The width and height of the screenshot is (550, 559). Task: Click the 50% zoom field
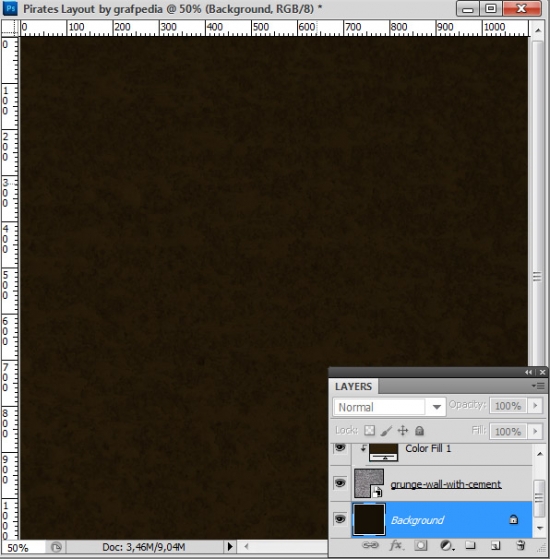point(24,548)
